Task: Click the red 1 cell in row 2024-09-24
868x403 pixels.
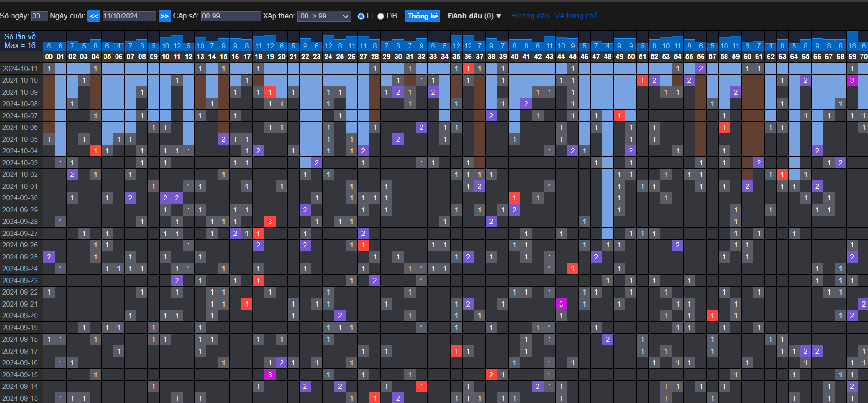Action: 573,269
